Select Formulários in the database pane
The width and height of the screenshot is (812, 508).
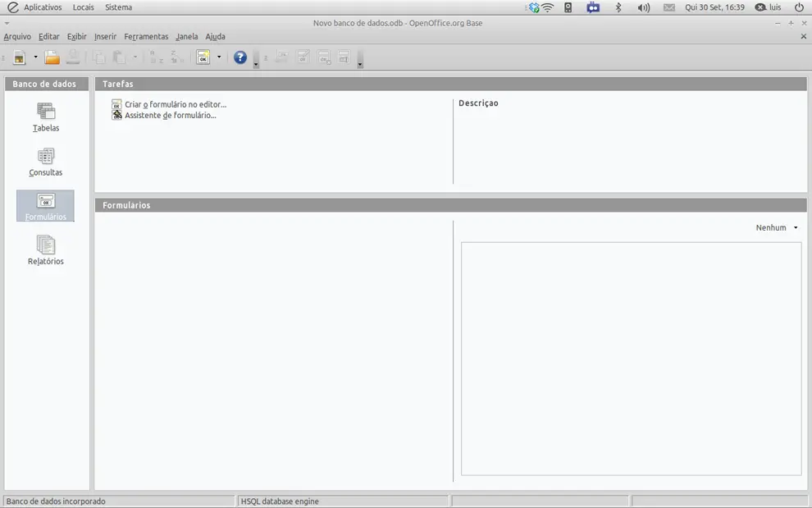46,206
